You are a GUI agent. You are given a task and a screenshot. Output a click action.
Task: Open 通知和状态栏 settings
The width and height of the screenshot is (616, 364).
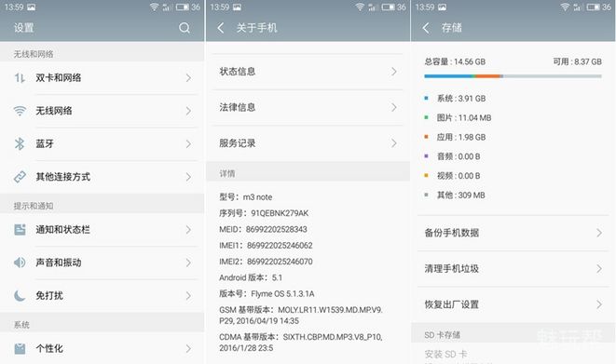tap(103, 229)
